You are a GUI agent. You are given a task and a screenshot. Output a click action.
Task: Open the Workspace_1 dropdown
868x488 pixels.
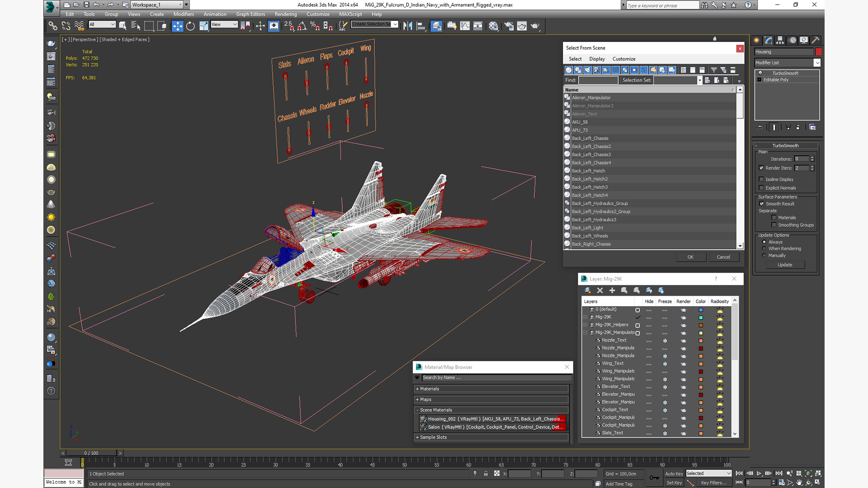(180, 5)
